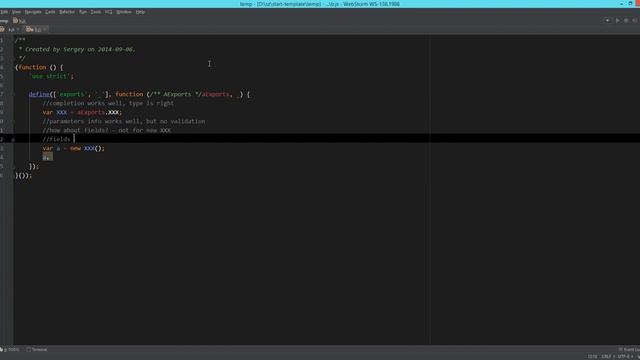
Task: Click the Debug icon next to Run
Action: pyautogui.click(x=626, y=20)
